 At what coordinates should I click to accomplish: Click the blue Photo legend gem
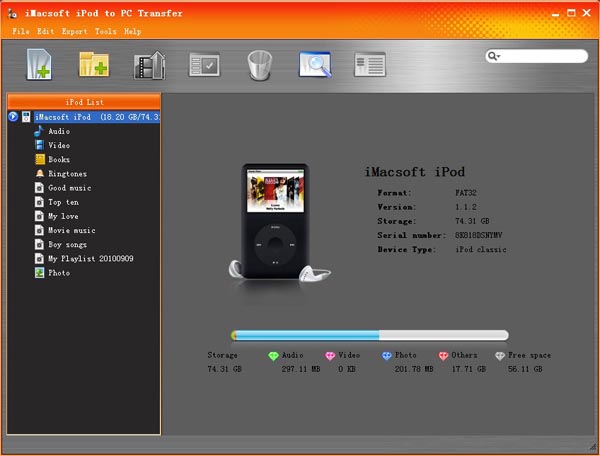[x=387, y=356]
